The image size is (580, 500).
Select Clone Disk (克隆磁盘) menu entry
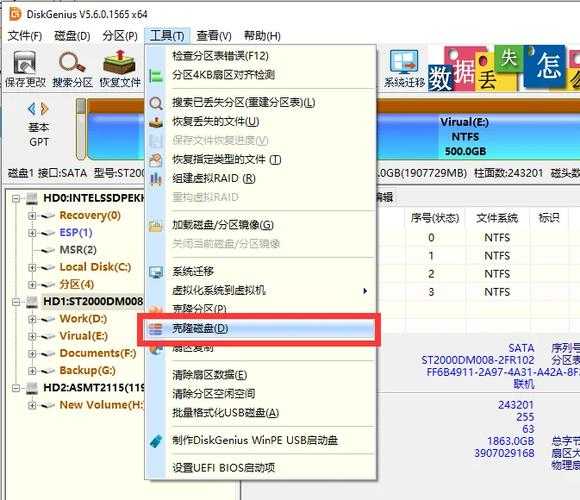click(259, 329)
